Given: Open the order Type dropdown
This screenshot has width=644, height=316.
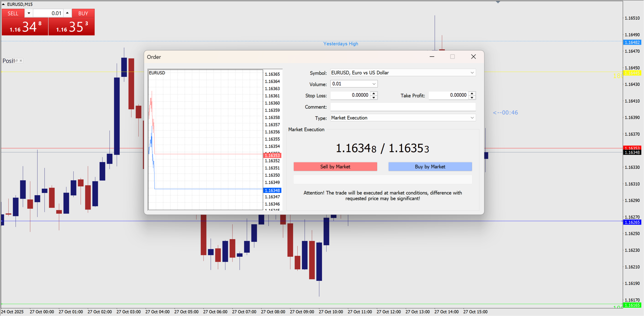Looking at the screenshot, I should point(472,118).
